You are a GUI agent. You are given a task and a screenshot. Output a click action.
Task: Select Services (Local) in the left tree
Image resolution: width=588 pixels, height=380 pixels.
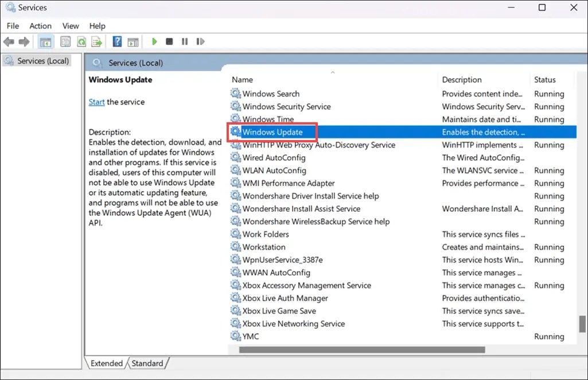(x=42, y=60)
